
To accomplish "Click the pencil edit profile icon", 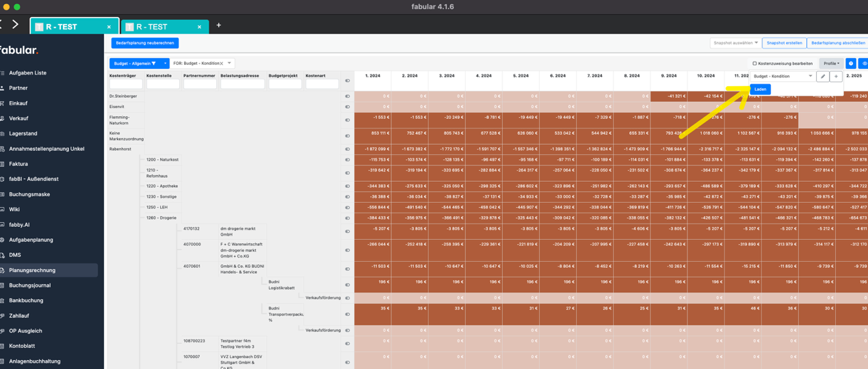I will click(823, 77).
